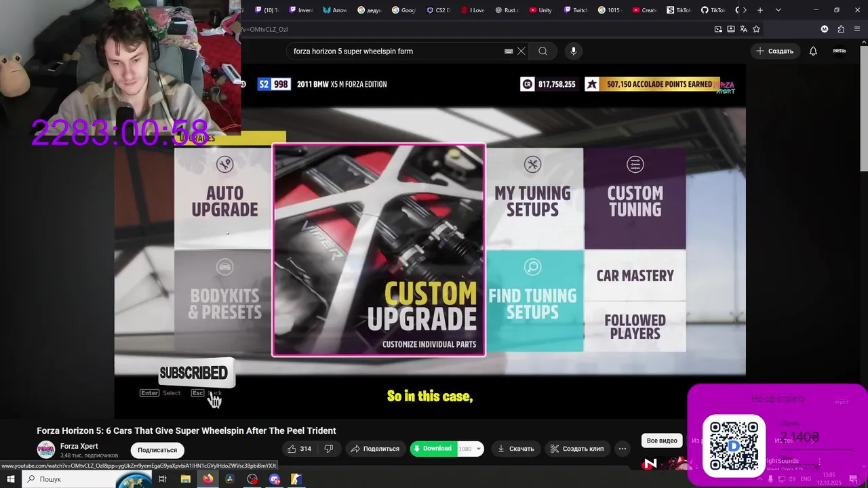Open Discord from the taskbar

click(x=275, y=479)
